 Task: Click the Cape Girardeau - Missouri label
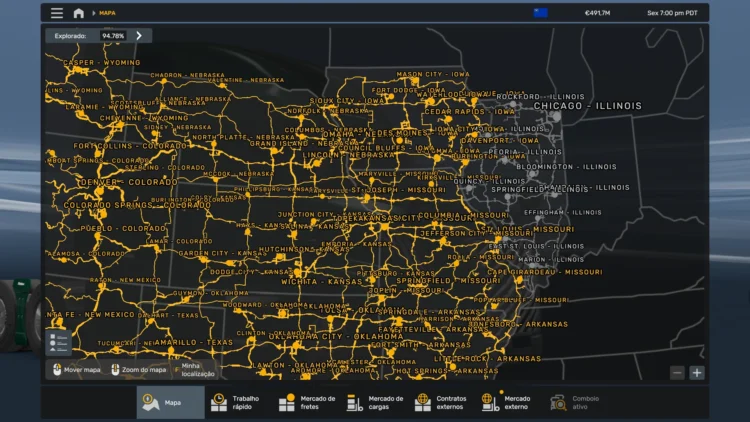pos(544,272)
